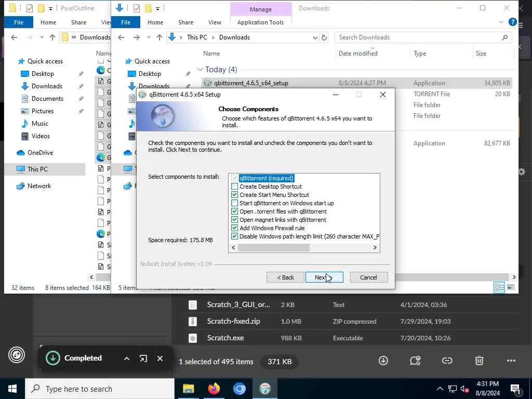532x399 pixels.
Task: Open Downloads in PixelOutline sidebar
Action: pyautogui.click(x=47, y=86)
